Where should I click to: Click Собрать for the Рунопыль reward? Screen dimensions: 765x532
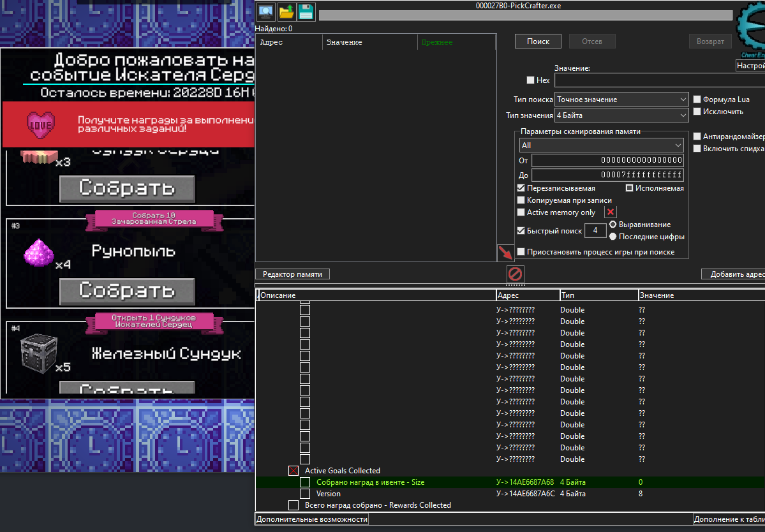pyautogui.click(x=127, y=291)
